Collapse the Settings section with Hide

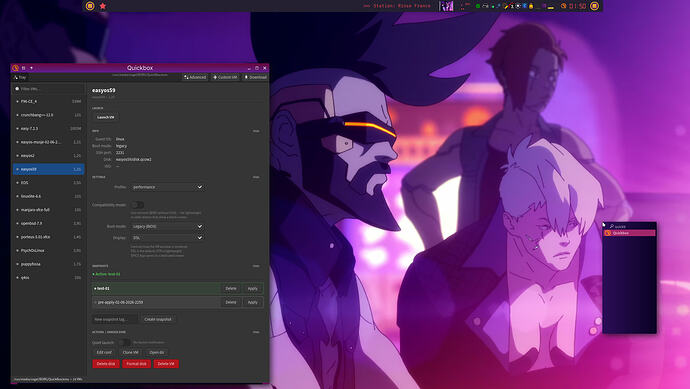[x=256, y=177]
